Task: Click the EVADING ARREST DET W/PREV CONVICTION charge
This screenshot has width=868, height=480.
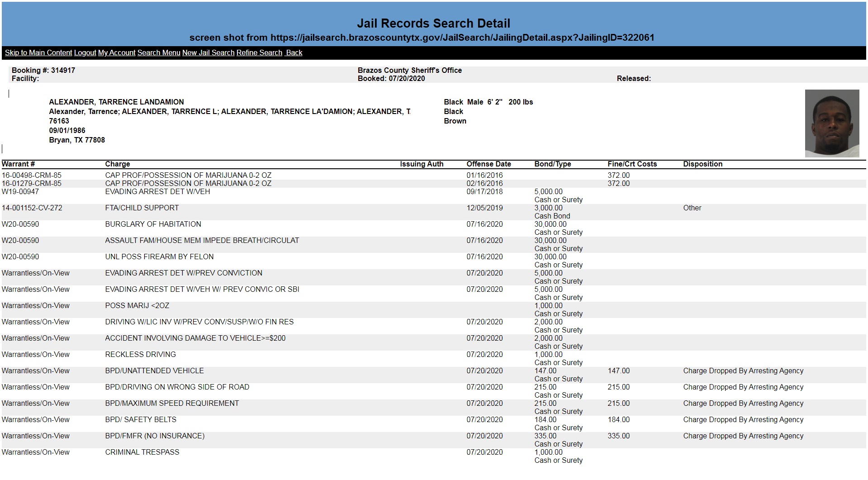Action: 184,273
